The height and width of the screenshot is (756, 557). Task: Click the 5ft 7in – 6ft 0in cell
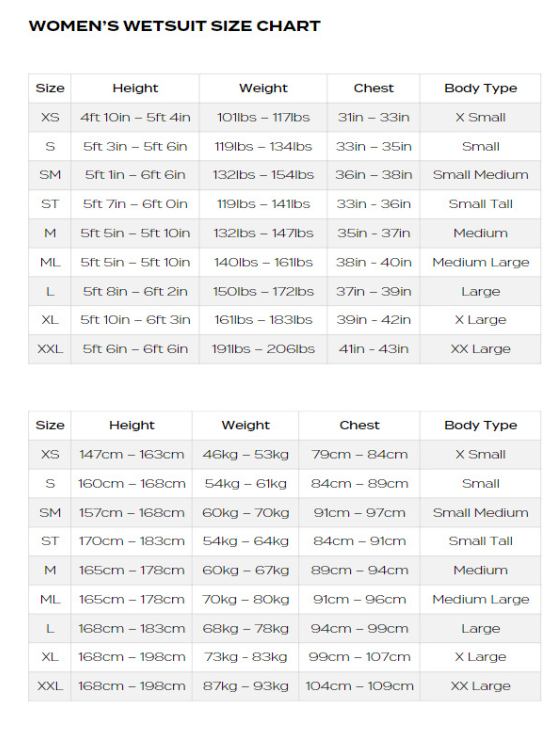point(135,204)
